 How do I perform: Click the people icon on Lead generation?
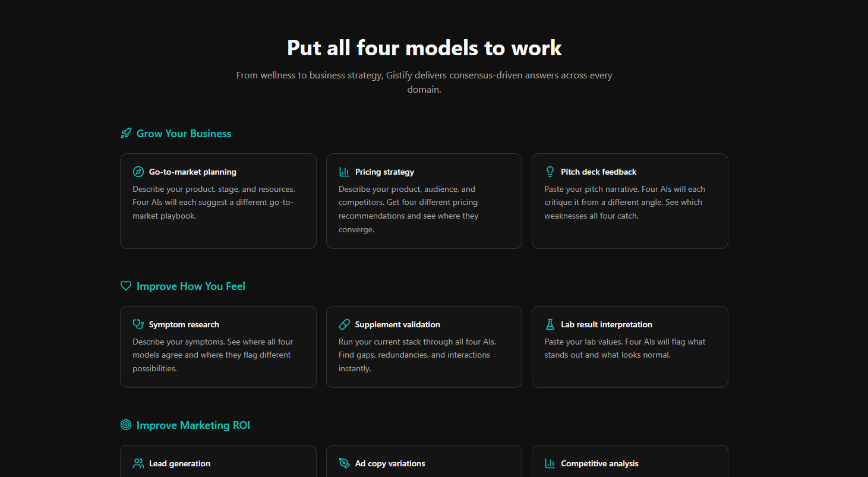(138, 463)
